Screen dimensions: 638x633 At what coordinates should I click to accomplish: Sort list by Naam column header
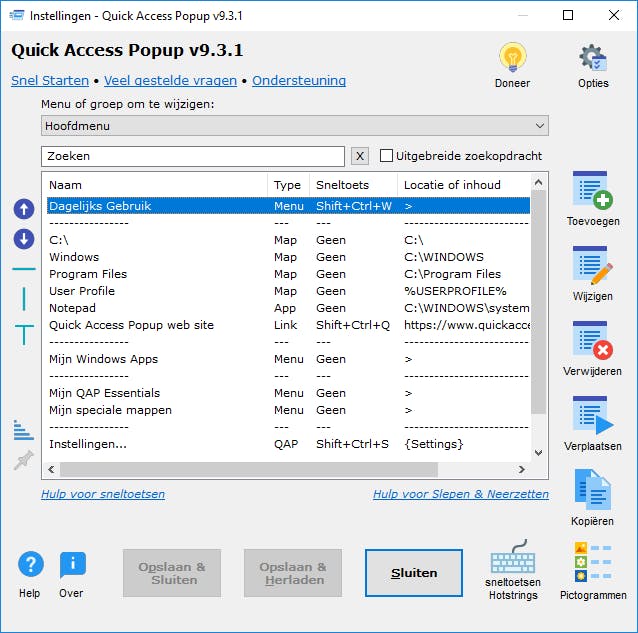click(x=155, y=185)
